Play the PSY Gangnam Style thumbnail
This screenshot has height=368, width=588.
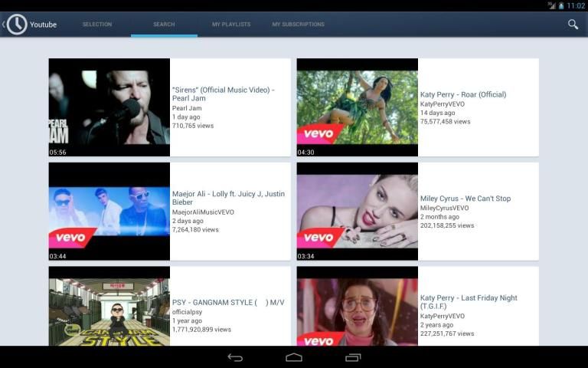tap(109, 307)
